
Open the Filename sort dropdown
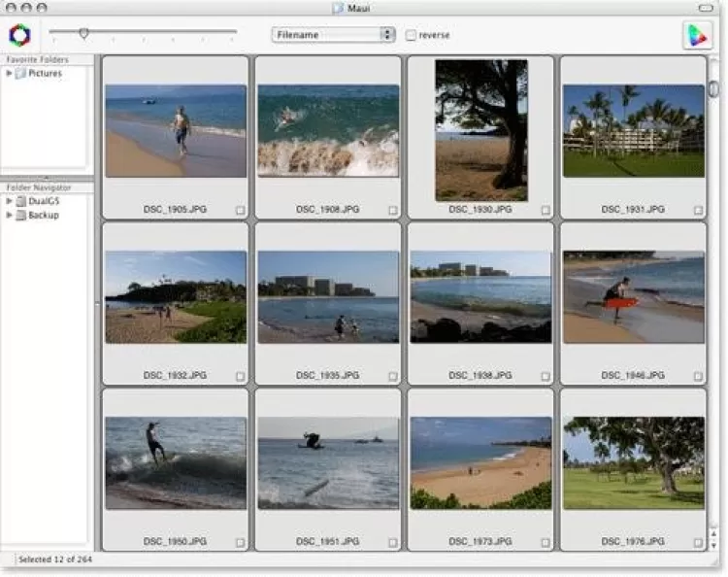tap(333, 35)
